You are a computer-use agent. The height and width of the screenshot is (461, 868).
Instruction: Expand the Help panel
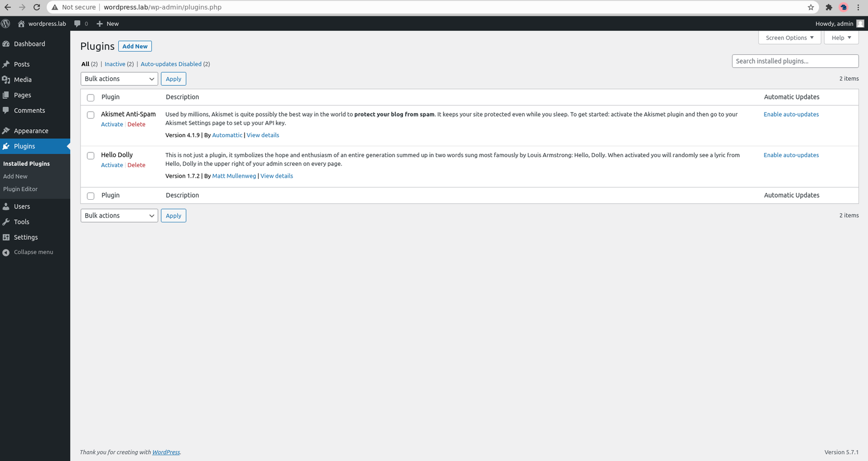point(841,38)
